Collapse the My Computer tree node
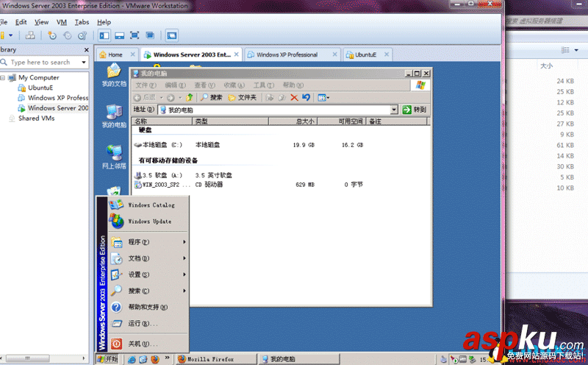Viewport: 588px width, 365px height. pos(3,78)
